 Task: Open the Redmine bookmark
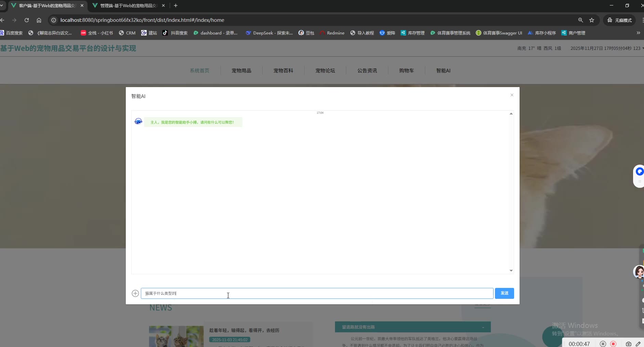point(332,33)
